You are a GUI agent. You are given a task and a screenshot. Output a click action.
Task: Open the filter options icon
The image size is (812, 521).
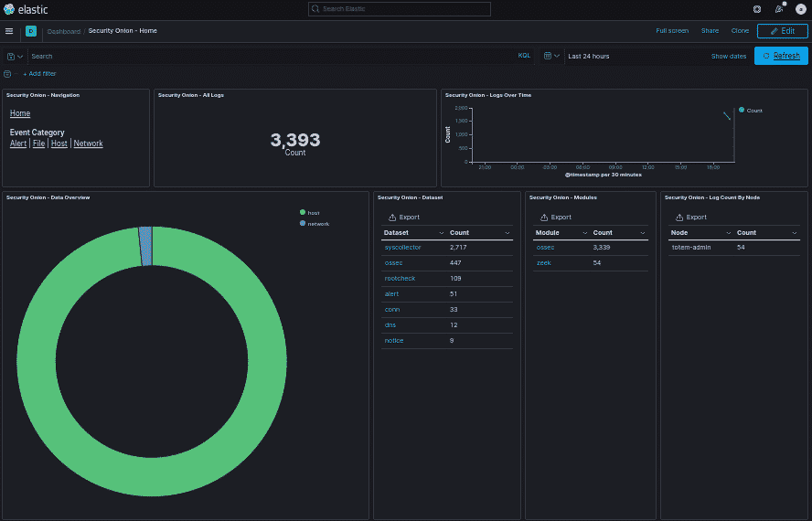(x=7, y=74)
